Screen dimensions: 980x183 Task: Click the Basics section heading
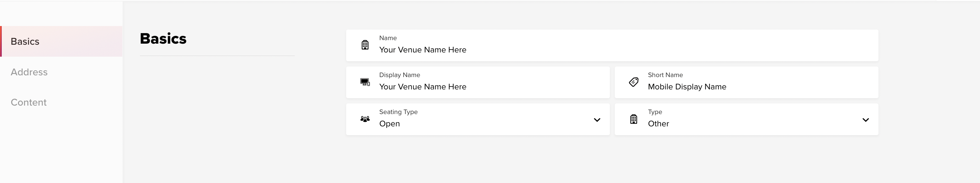point(163,39)
